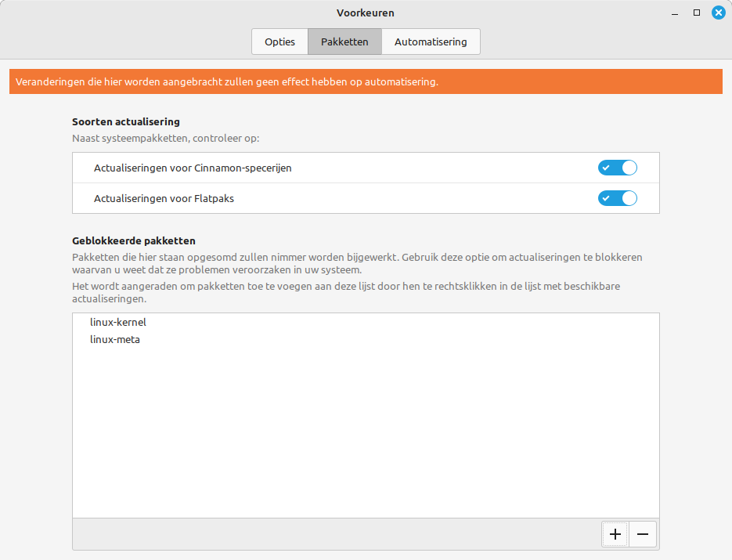Switch to the Automatisering tab
The width and height of the screenshot is (732, 560).
431,42
